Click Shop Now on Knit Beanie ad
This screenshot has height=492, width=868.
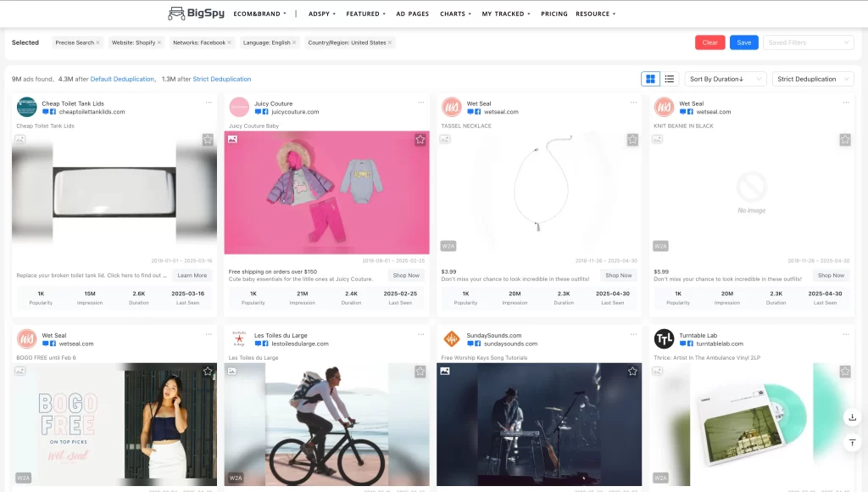(x=831, y=276)
